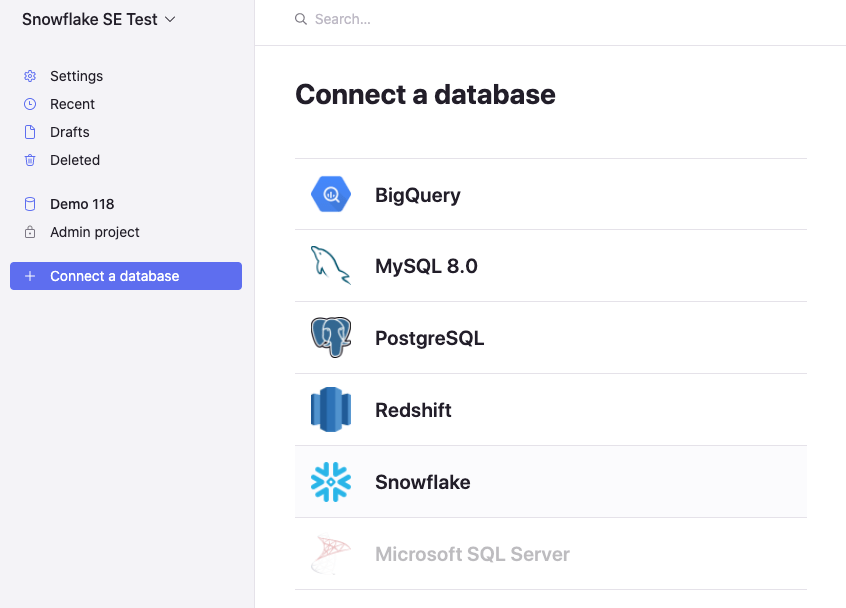Click the Deleted trash bin icon
The width and height of the screenshot is (846, 608).
click(30, 160)
